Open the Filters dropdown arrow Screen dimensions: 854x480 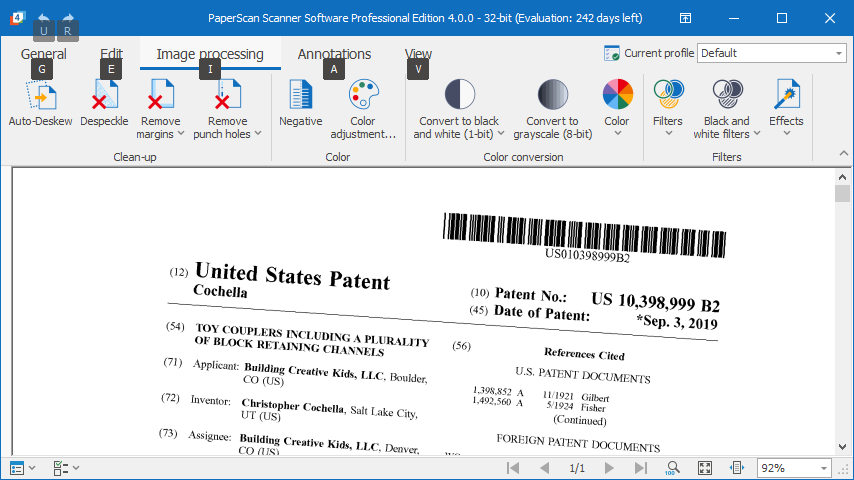(669, 133)
